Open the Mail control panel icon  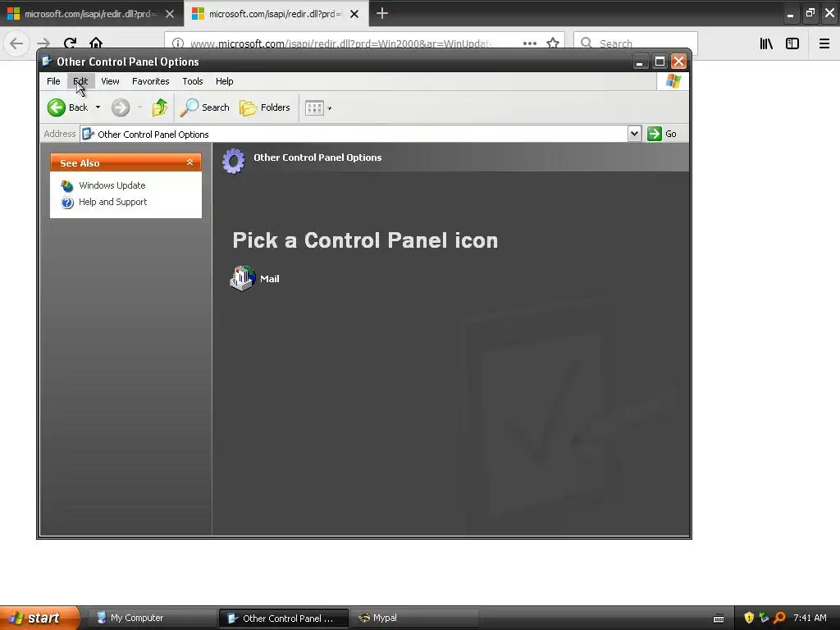tap(243, 278)
